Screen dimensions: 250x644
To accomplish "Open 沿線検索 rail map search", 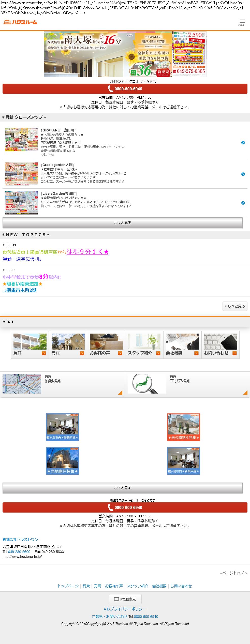I will pyautogui.click(x=62, y=384).
